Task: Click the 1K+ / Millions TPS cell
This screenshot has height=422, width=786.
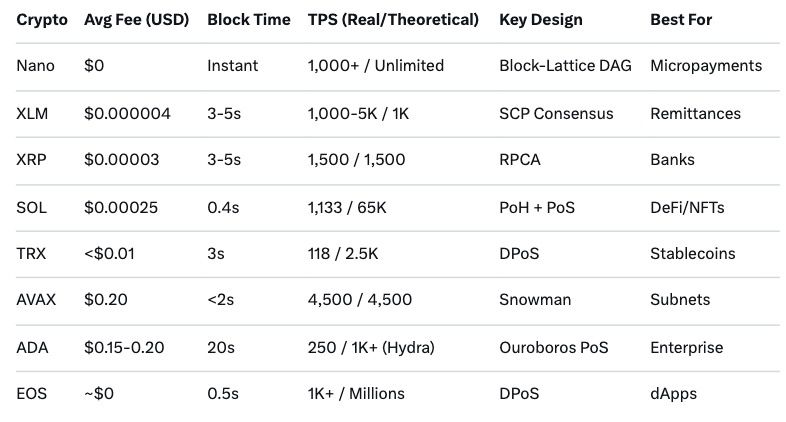Action: 356,394
